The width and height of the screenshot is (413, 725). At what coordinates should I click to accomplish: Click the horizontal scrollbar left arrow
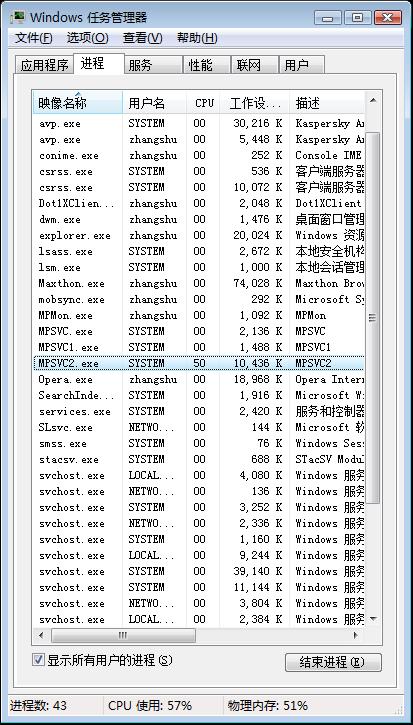coord(41,635)
